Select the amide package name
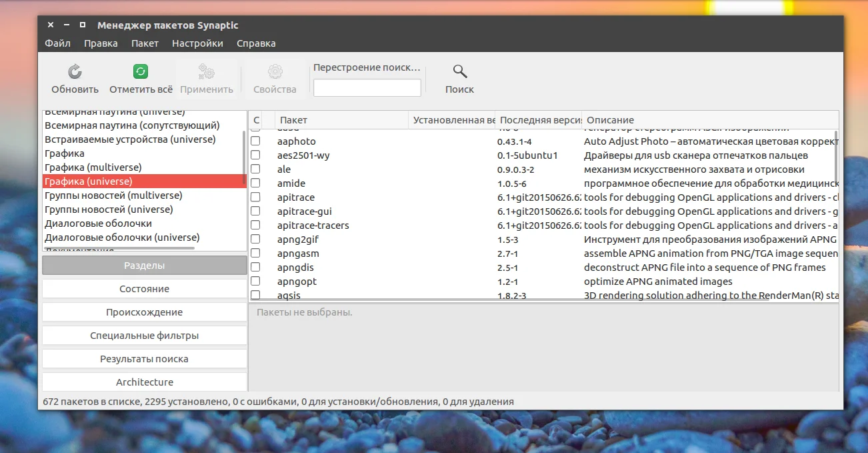The height and width of the screenshot is (453, 868). click(x=291, y=183)
